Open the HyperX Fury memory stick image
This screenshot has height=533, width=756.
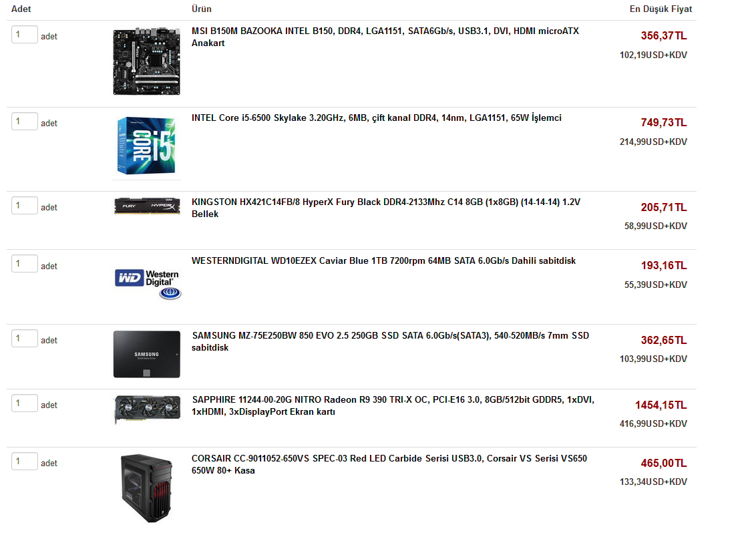[147, 206]
